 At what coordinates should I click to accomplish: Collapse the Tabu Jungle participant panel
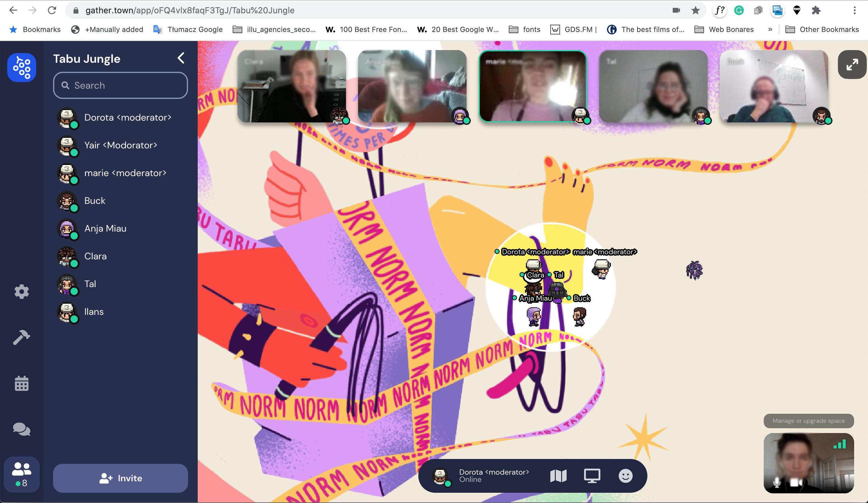click(181, 58)
